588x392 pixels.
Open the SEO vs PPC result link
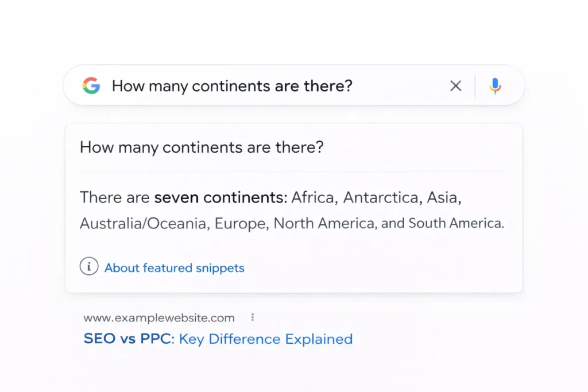[218, 339]
